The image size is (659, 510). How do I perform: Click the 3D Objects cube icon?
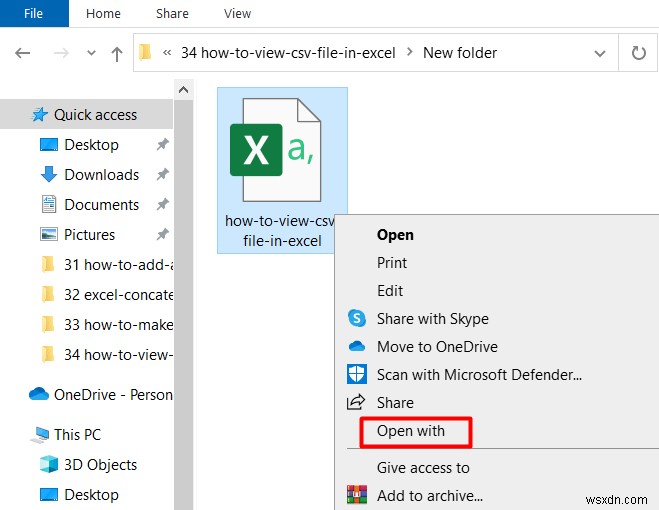[x=49, y=464]
